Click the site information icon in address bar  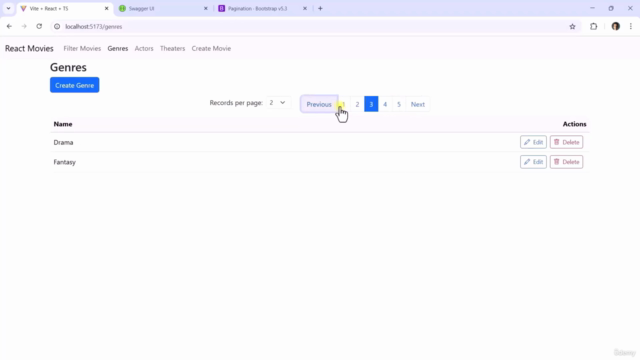[x=57, y=27]
